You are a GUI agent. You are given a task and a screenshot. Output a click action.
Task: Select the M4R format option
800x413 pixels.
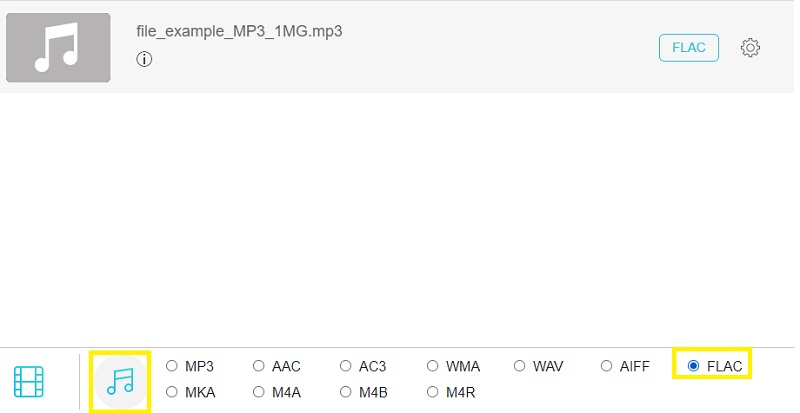coord(433,392)
